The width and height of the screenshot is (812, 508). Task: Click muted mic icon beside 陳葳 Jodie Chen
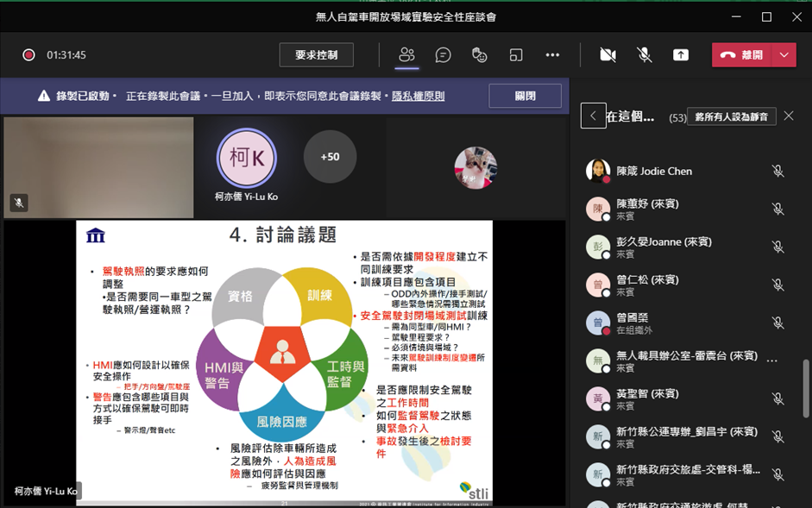[777, 171]
